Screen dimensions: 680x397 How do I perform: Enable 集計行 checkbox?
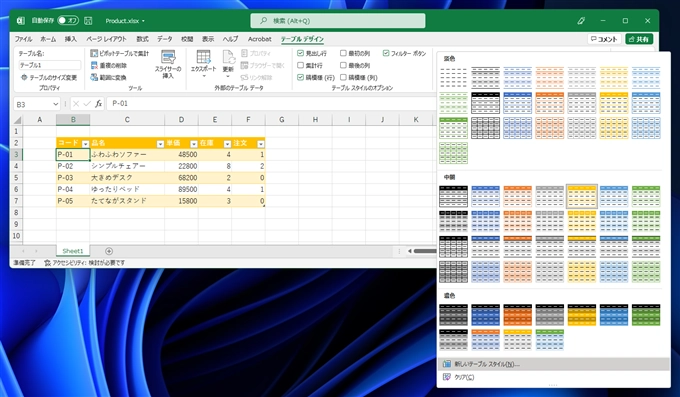300,65
